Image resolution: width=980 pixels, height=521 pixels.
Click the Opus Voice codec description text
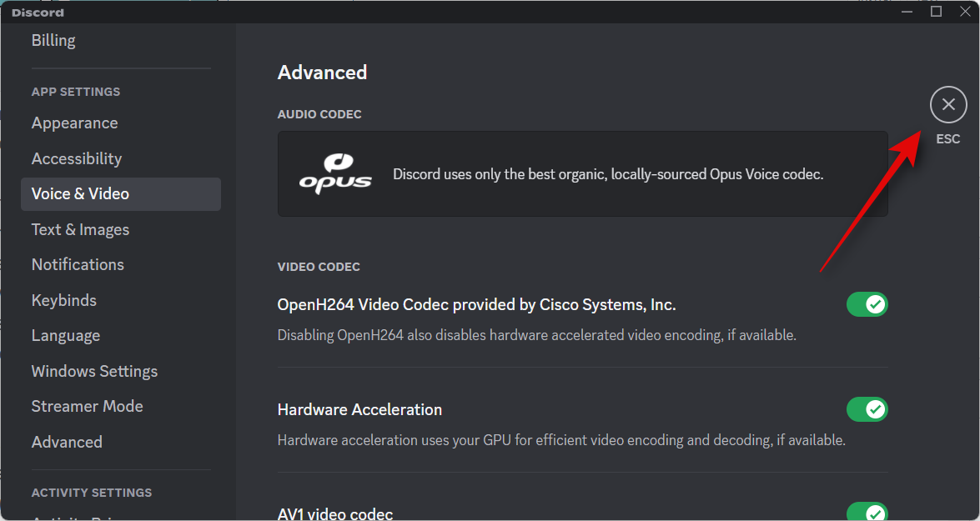click(x=608, y=174)
